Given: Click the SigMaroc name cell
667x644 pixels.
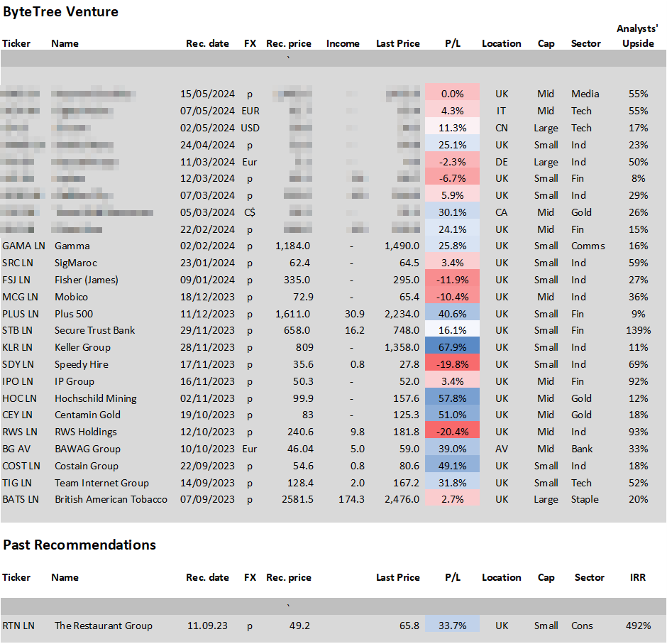Looking at the screenshot, I should point(76,263).
